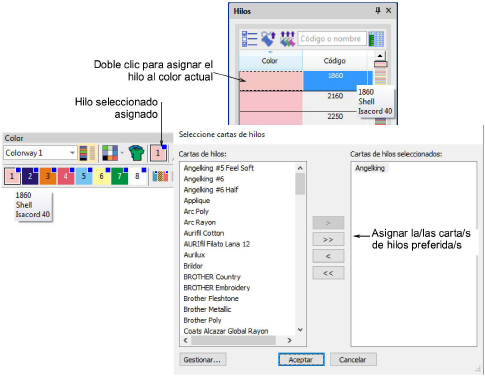Select Aurifil Cotton thread chart
The image size is (485, 388).
point(204,233)
